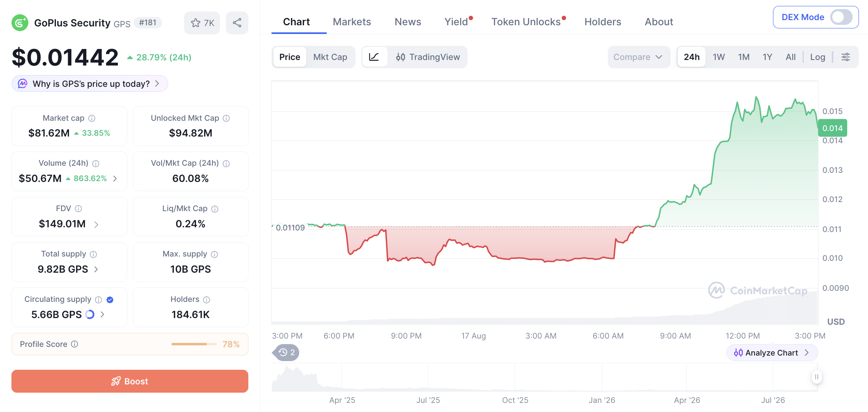The height and width of the screenshot is (412, 868).
Task: Click the Profile Score info icon
Action: click(75, 344)
